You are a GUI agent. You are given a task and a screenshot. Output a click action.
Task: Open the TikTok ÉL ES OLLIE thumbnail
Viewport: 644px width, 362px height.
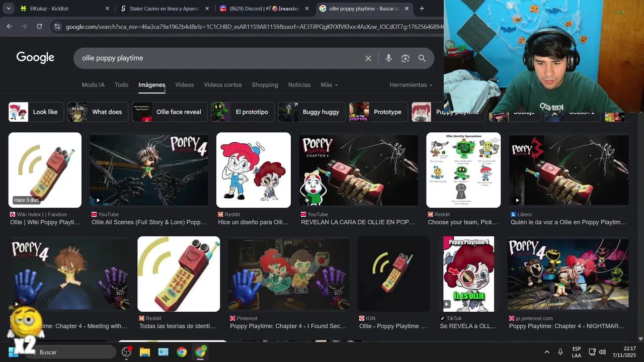point(468,274)
